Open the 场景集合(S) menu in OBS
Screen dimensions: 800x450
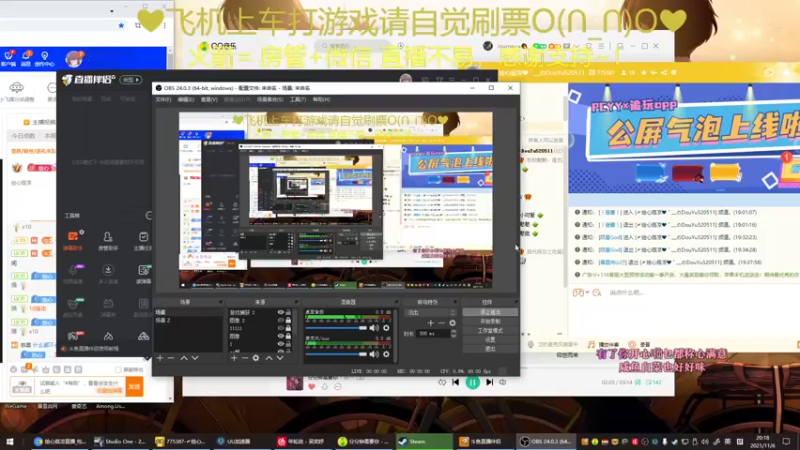pyautogui.click(x=270, y=99)
